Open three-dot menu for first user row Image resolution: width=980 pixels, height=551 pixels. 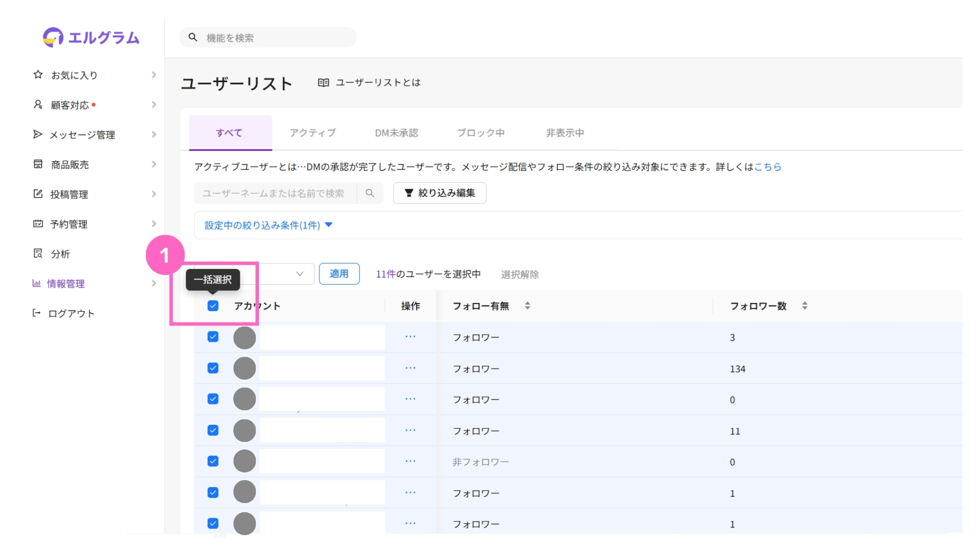pyautogui.click(x=410, y=337)
